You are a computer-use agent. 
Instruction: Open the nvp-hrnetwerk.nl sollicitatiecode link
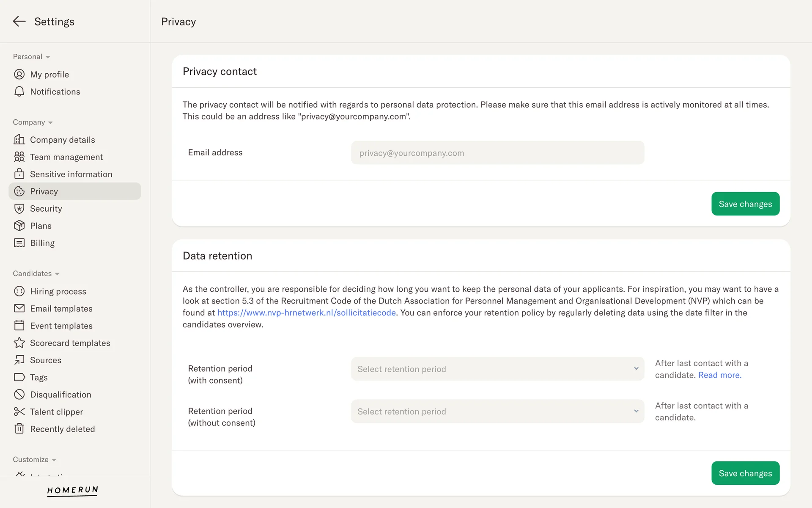pyautogui.click(x=307, y=313)
